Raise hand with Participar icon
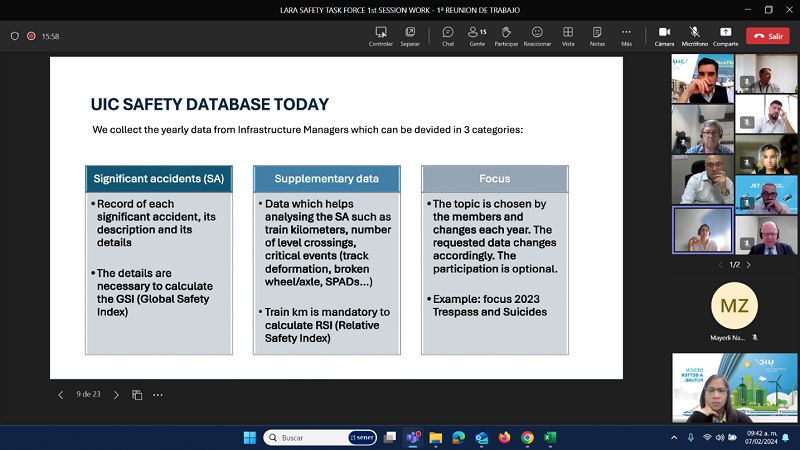The width and height of the screenshot is (800, 450). pos(506,36)
